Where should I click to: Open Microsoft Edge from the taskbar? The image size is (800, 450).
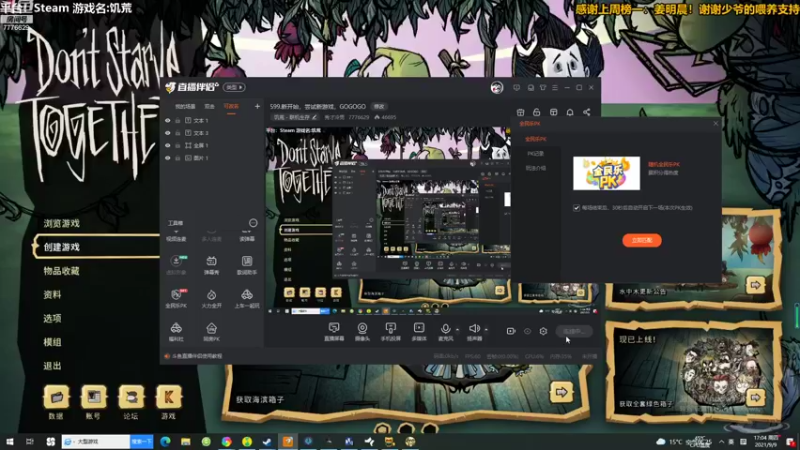[165, 441]
